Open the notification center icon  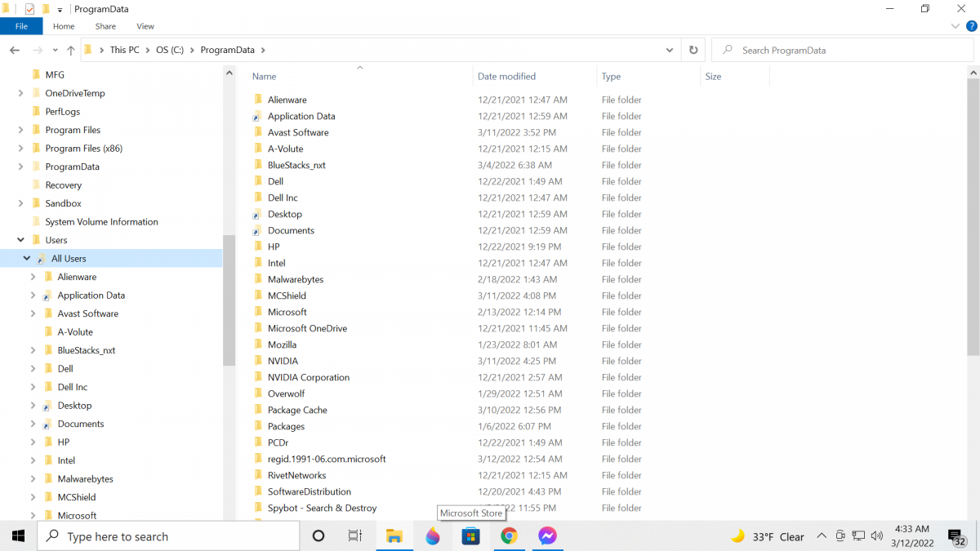click(x=956, y=536)
